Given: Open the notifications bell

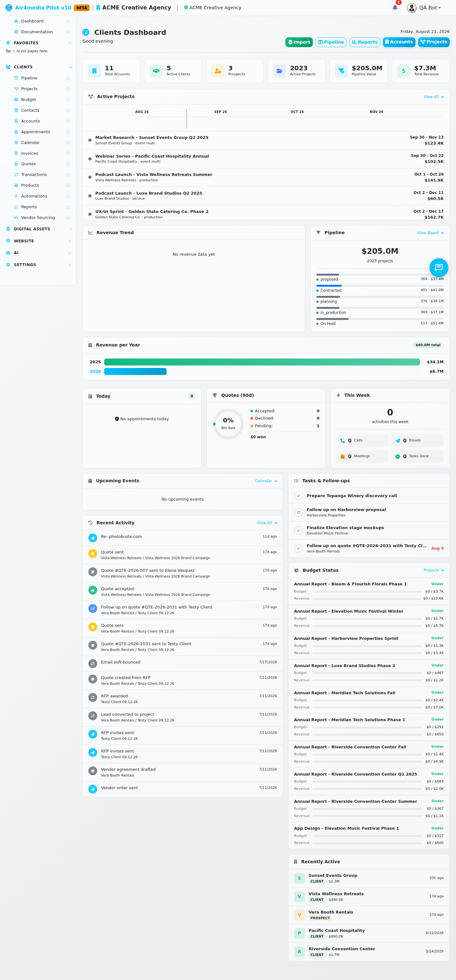Looking at the screenshot, I should [395, 8].
